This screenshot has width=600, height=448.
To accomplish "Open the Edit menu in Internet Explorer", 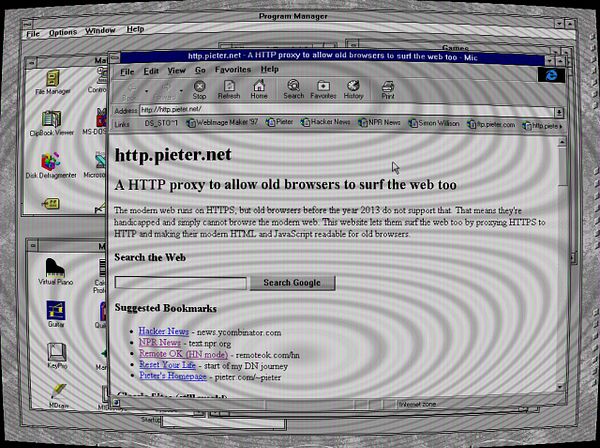I will coord(151,71).
